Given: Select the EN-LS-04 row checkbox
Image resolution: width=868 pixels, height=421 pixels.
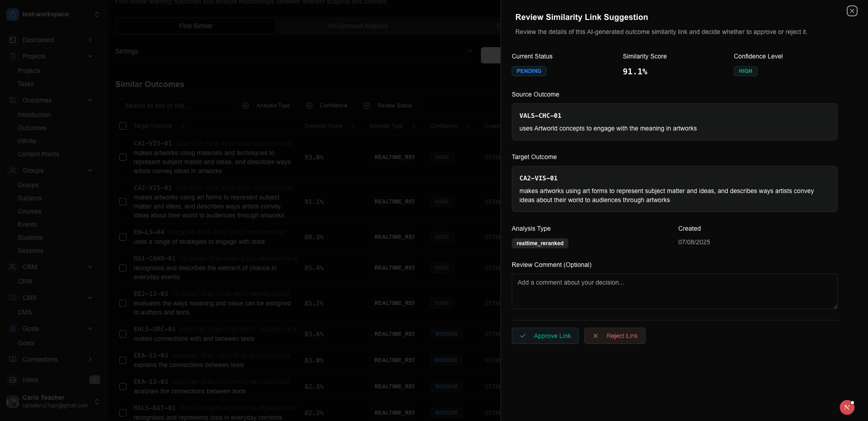Looking at the screenshot, I should click(x=123, y=237).
